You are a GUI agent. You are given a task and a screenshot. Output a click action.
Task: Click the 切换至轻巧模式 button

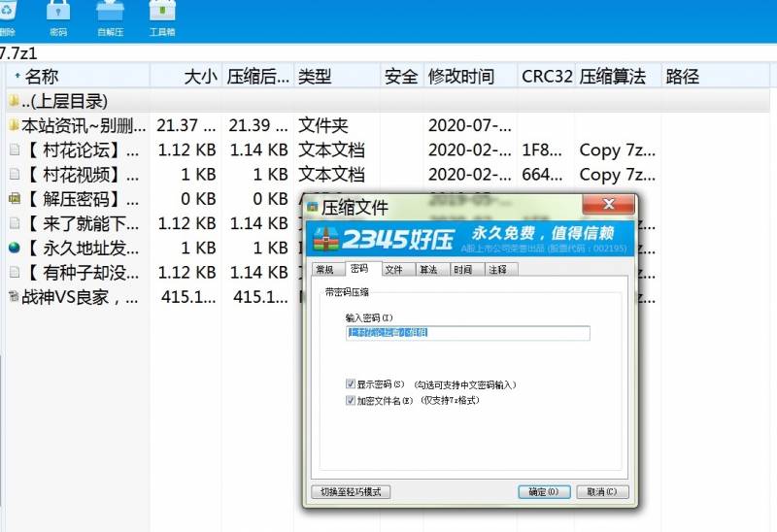coord(351,492)
